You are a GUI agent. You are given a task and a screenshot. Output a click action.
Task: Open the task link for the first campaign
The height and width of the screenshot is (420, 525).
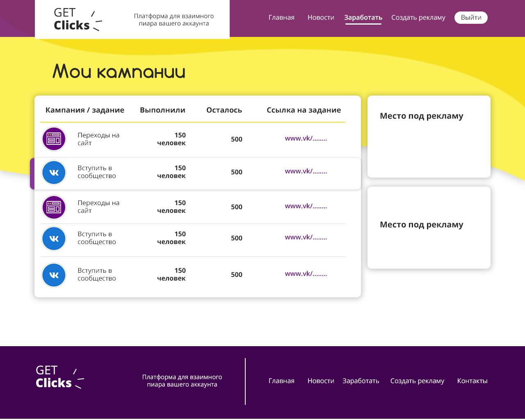coord(306,138)
